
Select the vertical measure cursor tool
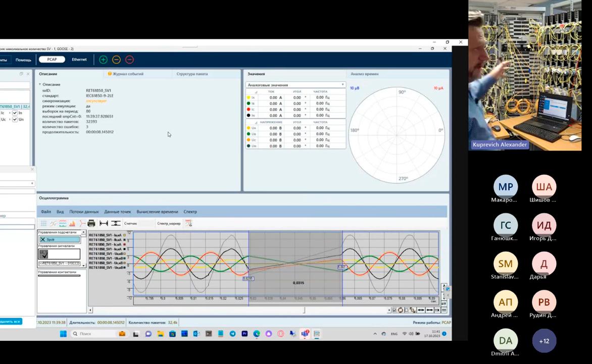pos(116,223)
